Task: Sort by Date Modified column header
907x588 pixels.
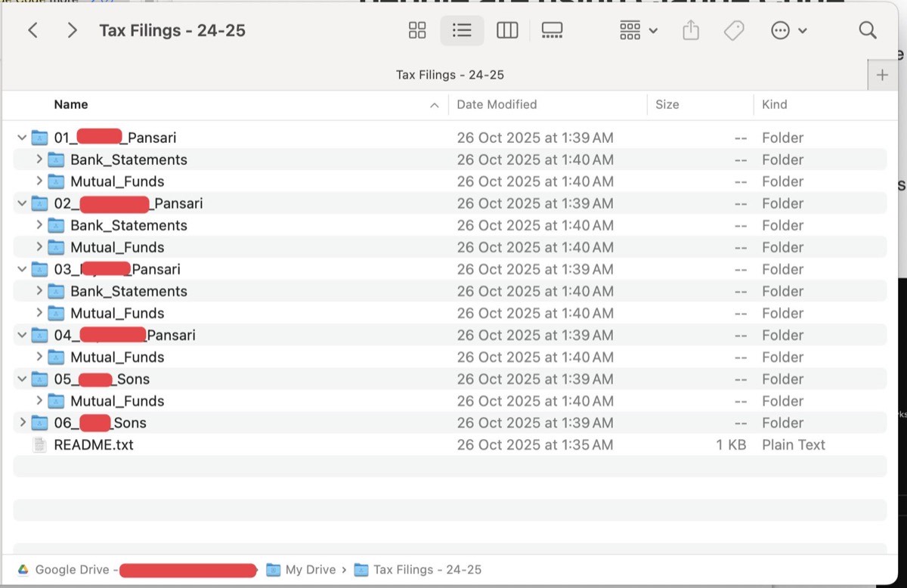Action: coord(497,104)
